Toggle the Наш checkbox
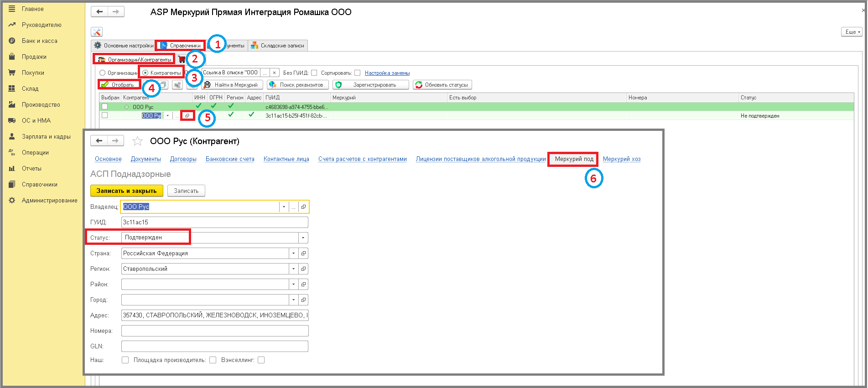 (x=125, y=360)
